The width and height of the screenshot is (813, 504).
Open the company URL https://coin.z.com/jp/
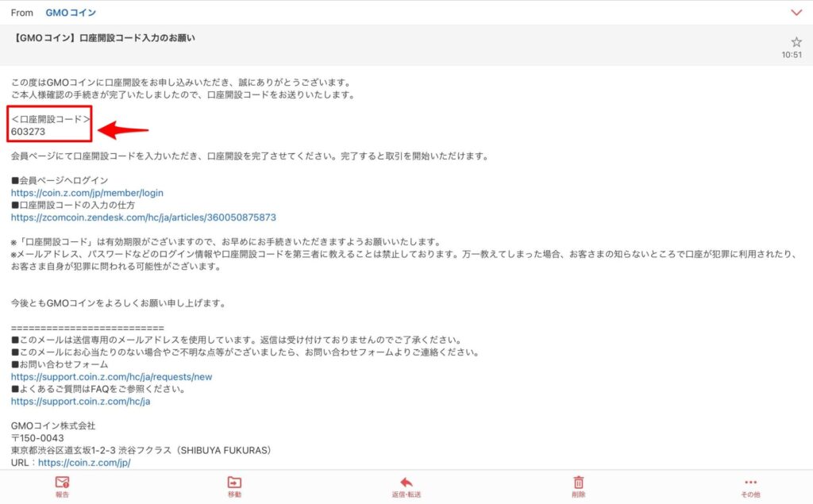(84, 463)
